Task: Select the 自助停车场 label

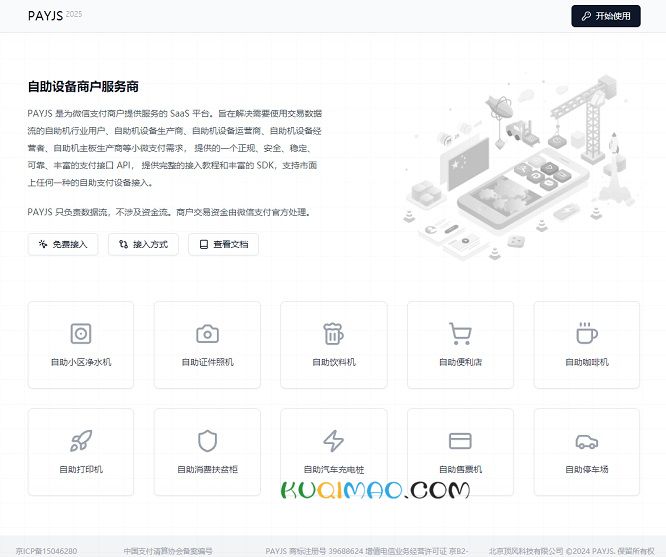Action: pyautogui.click(x=587, y=469)
